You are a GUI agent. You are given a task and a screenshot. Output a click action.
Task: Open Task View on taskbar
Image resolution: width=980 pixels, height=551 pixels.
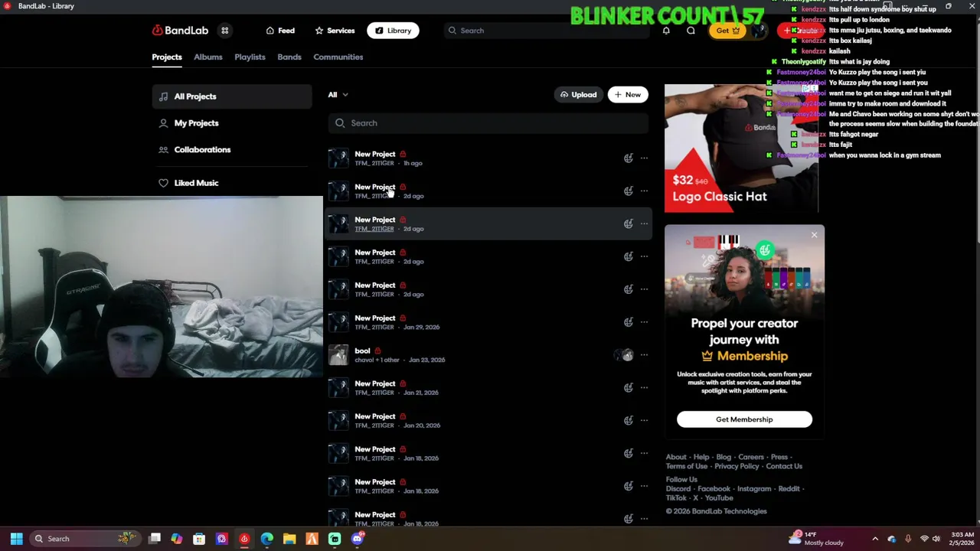[x=155, y=539]
